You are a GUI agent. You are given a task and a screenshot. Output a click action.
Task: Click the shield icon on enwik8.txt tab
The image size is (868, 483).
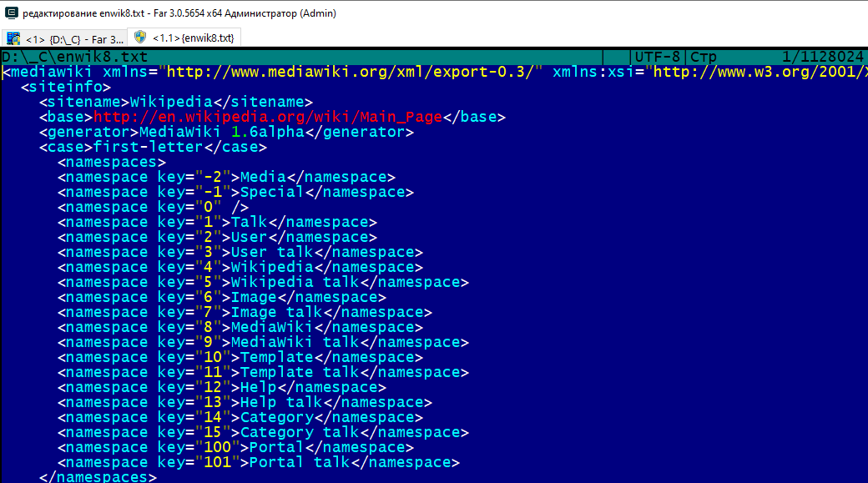(140, 37)
